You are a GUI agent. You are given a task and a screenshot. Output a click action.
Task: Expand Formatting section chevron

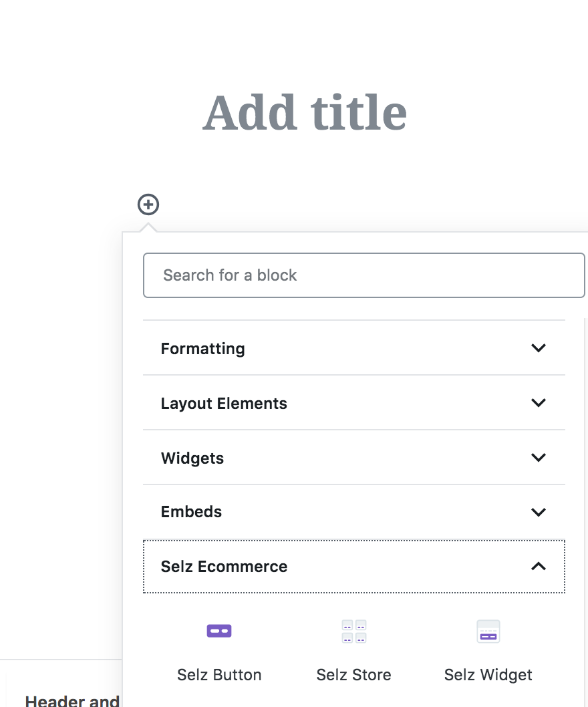pyautogui.click(x=539, y=347)
